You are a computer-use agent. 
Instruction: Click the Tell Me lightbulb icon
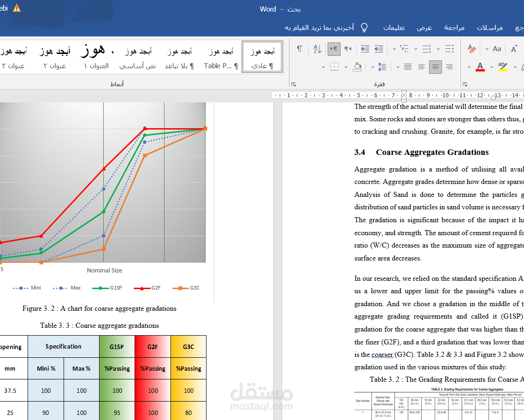[x=364, y=27]
